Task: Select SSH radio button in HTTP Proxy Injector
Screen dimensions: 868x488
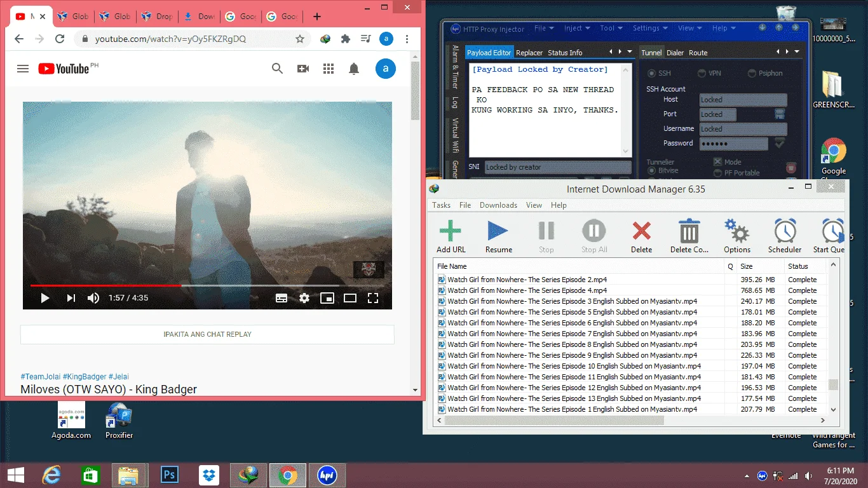Action: pyautogui.click(x=652, y=73)
